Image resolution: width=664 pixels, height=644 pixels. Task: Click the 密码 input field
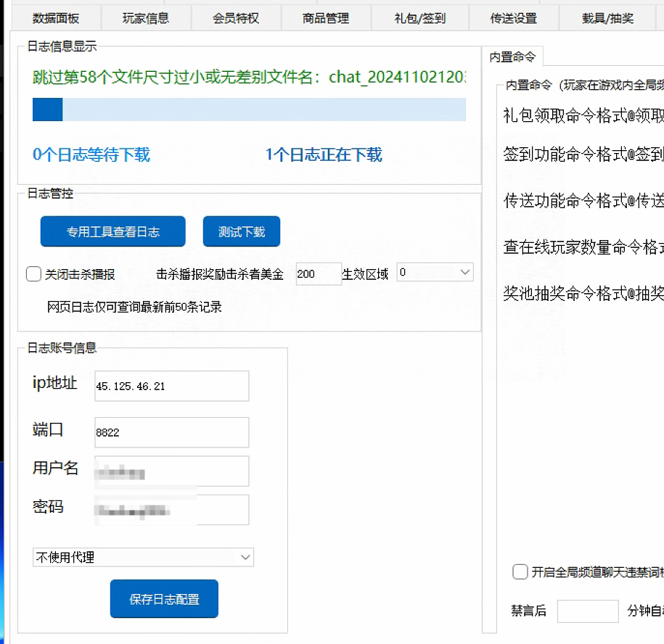click(x=171, y=510)
